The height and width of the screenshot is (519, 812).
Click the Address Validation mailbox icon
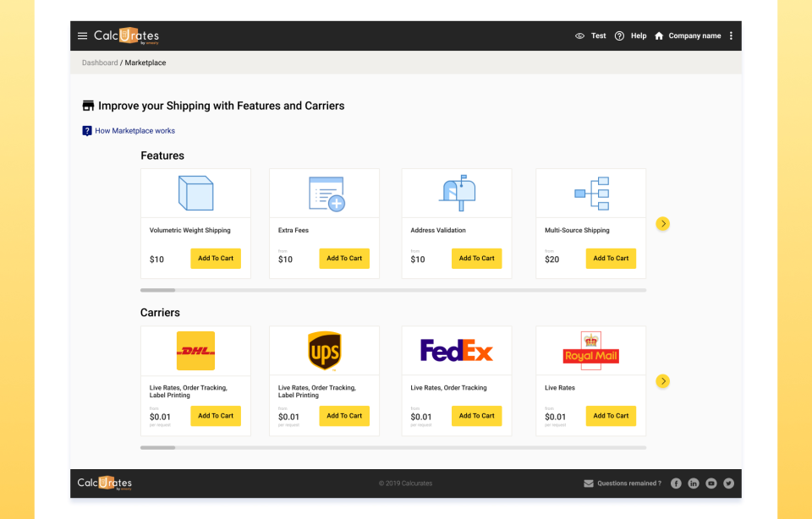458,193
